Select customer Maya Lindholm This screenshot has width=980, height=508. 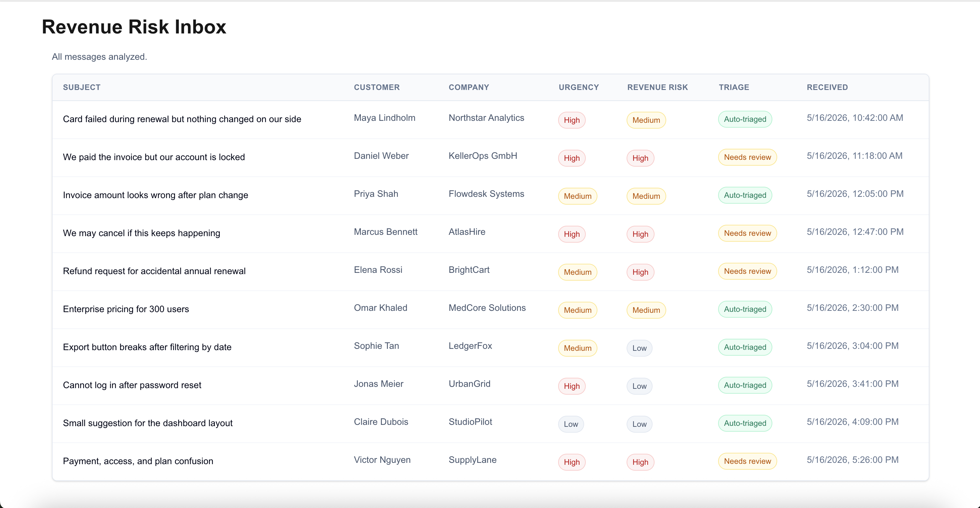pos(384,118)
